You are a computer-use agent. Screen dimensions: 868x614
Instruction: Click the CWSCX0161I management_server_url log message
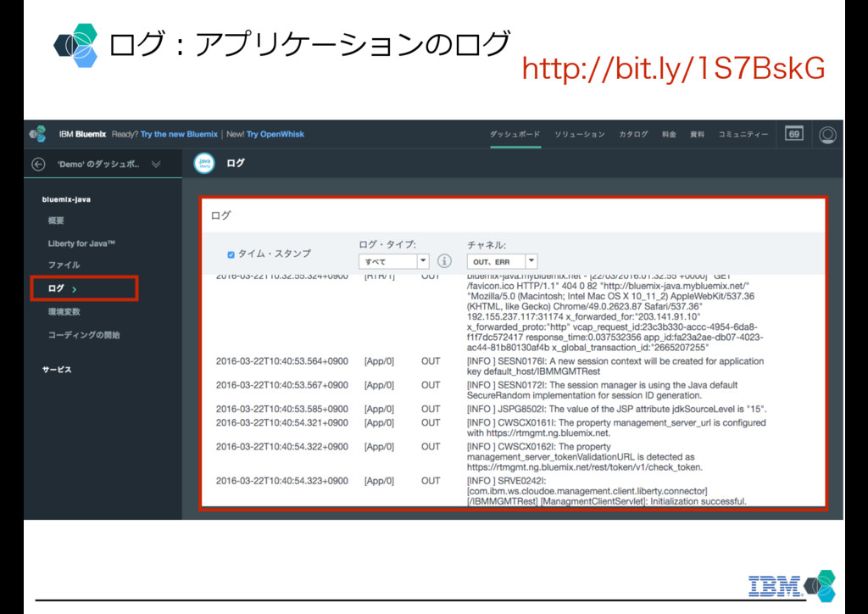[616, 427]
